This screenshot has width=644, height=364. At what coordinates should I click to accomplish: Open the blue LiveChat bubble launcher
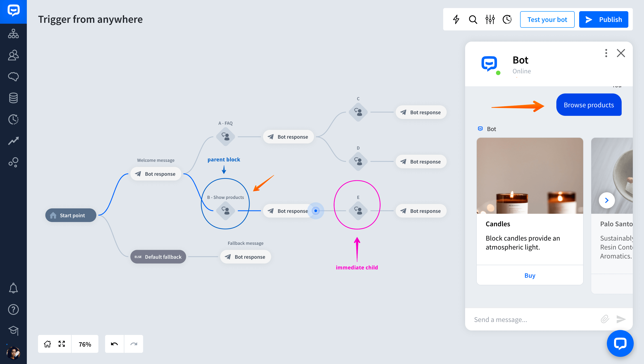click(x=620, y=343)
